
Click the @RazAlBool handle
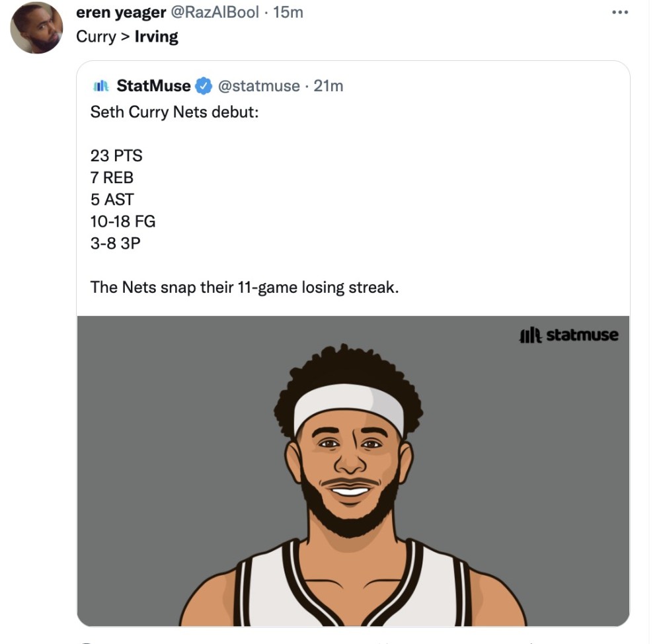[x=215, y=13]
